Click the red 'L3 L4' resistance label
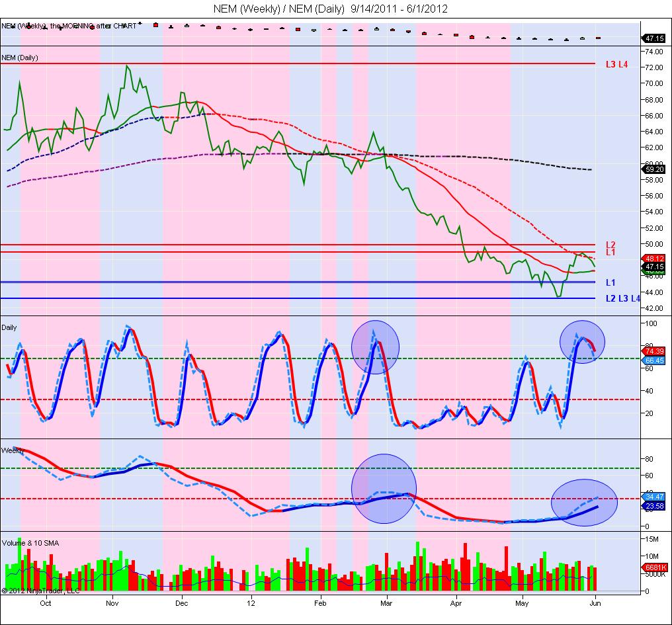 (x=616, y=64)
